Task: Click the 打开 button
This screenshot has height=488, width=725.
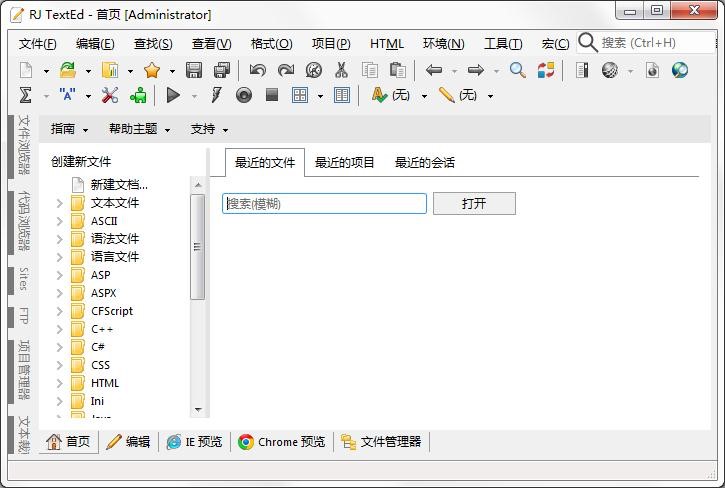Action: coord(474,204)
